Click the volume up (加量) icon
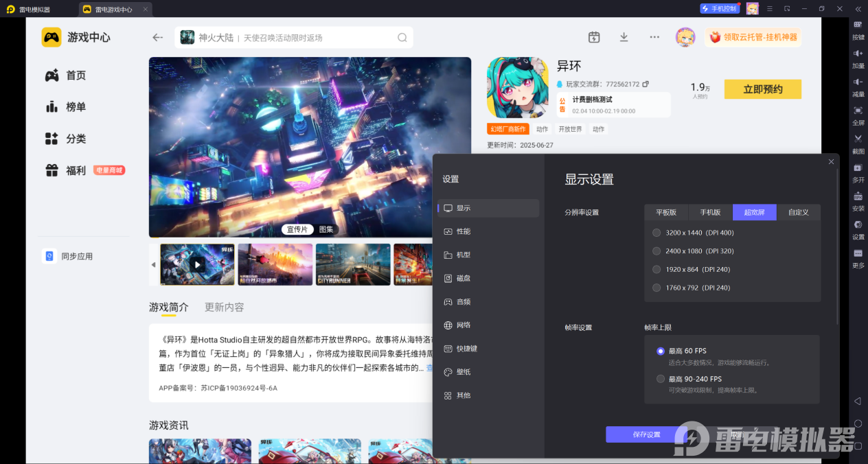 pyautogui.click(x=858, y=54)
